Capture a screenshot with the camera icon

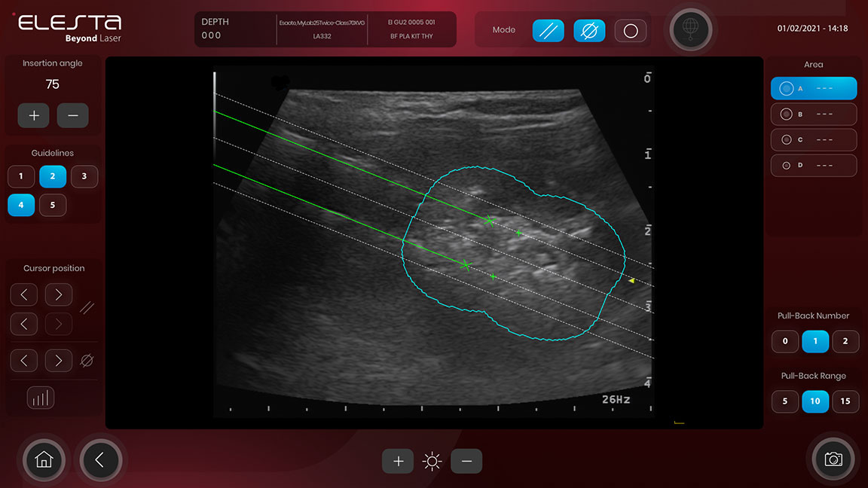pyautogui.click(x=833, y=459)
